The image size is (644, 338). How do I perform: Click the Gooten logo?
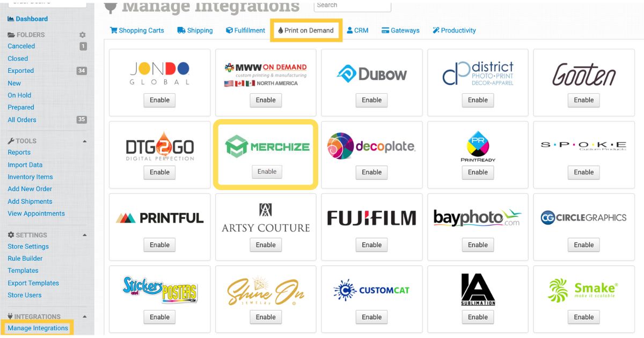tap(583, 75)
